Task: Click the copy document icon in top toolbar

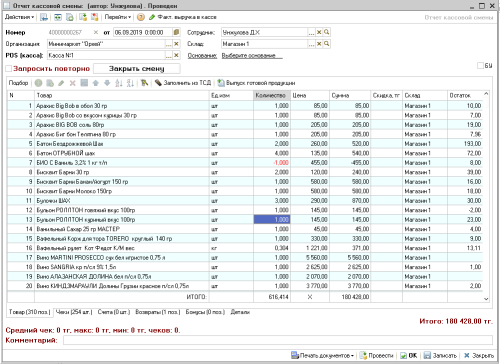Action: [70, 17]
